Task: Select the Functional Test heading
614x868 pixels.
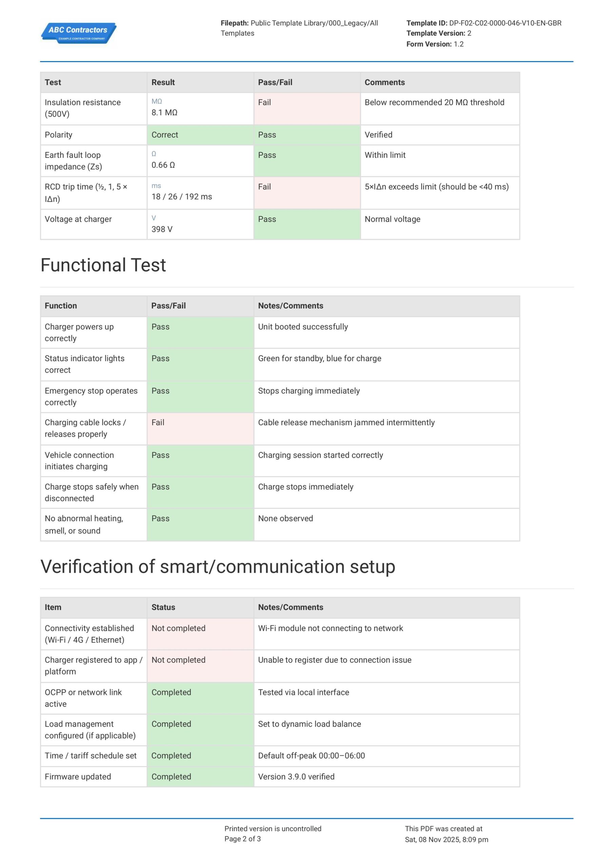Action: click(103, 265)
